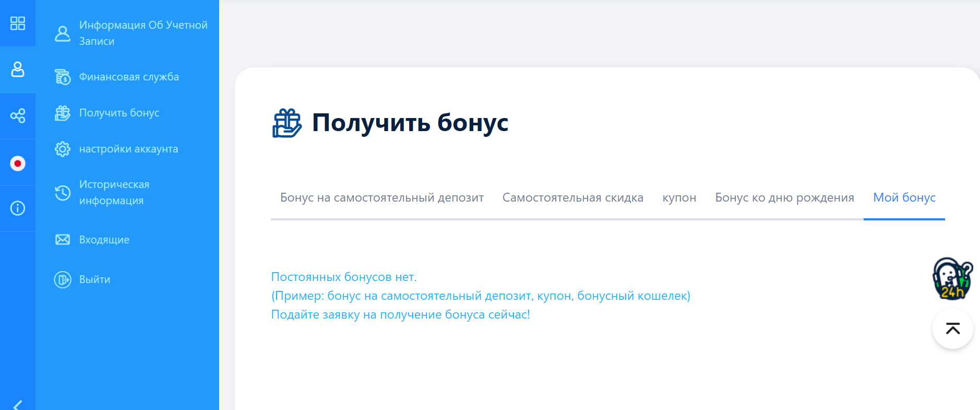Click the gift icon beside Получить бонус menu

(63, 113)
